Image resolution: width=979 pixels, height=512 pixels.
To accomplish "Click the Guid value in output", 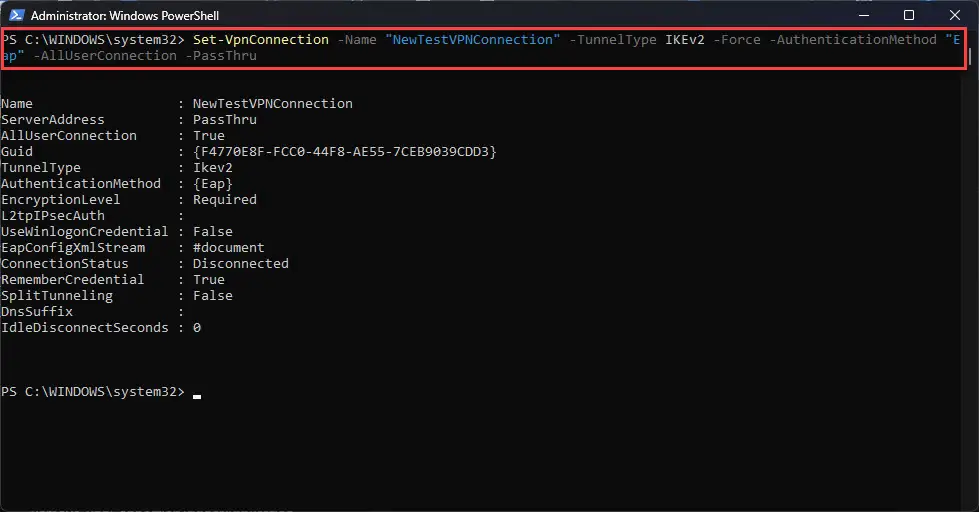I will 345,152.
